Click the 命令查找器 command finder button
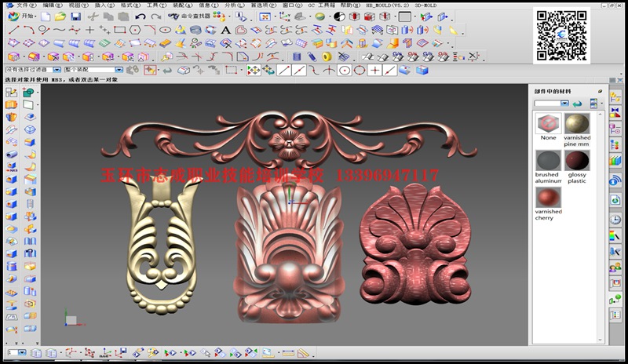628x364 pixels. pos(189,16)
